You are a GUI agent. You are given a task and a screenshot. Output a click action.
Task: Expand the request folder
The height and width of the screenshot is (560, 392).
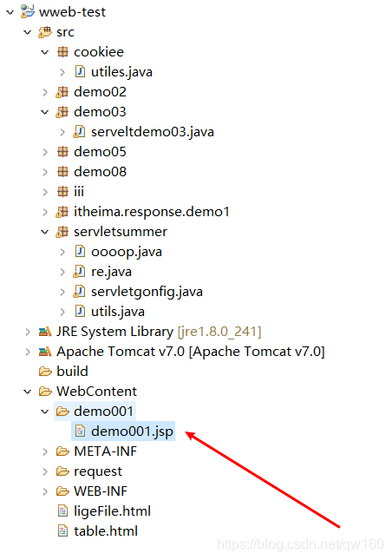tap(45, 472)
